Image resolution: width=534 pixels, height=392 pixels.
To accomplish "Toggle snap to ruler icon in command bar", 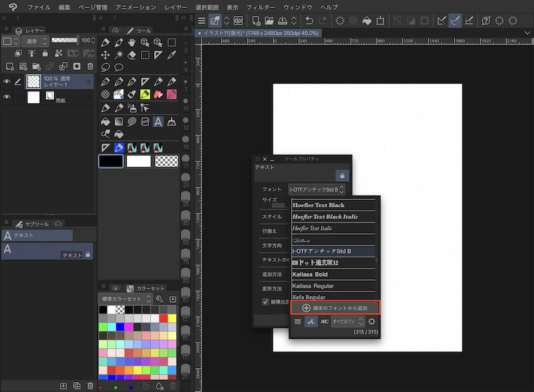I will pos(442,21).
